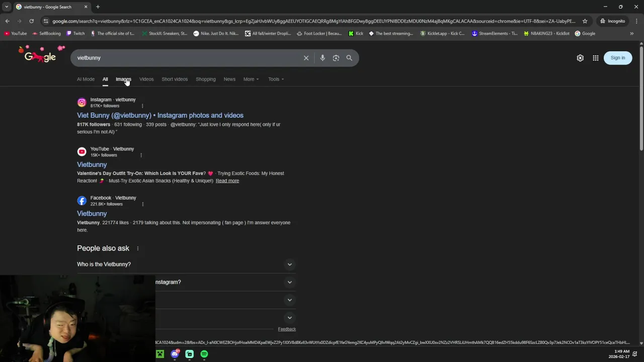Switch to Shopping results tab
This screenshot has height=362, width=644.
coord(205,79)
